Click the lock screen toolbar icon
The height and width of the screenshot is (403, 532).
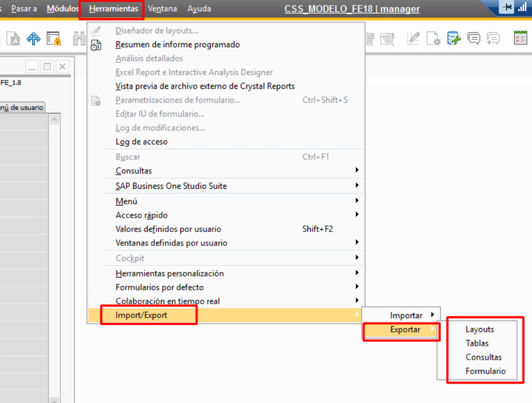pos(54,39)
